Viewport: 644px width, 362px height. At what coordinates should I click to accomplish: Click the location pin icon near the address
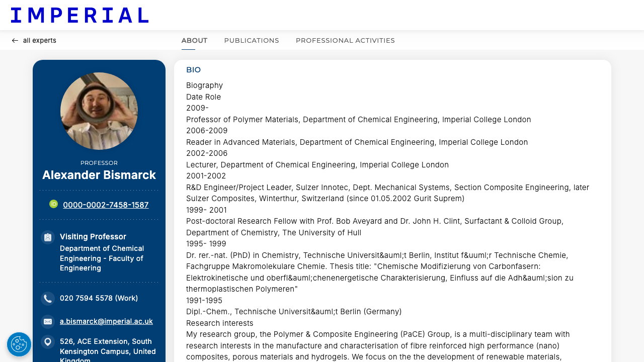pos(47,341)
